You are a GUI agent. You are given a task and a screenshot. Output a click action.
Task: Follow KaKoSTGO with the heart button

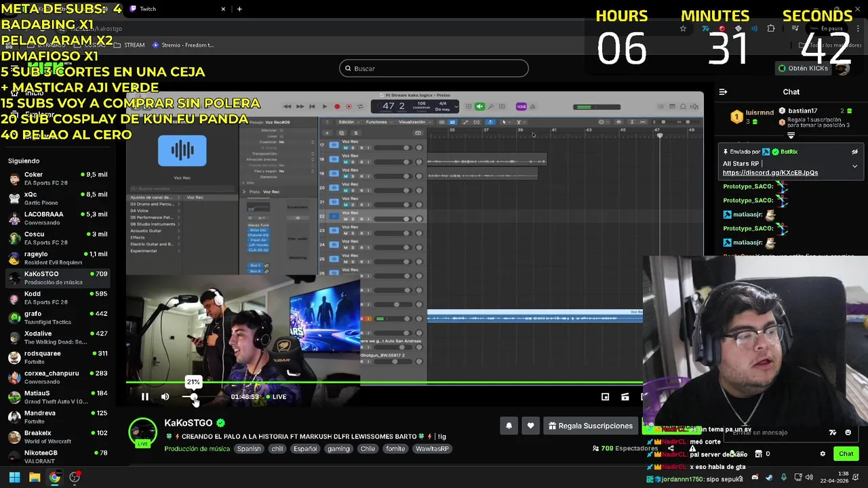(530, 426)
